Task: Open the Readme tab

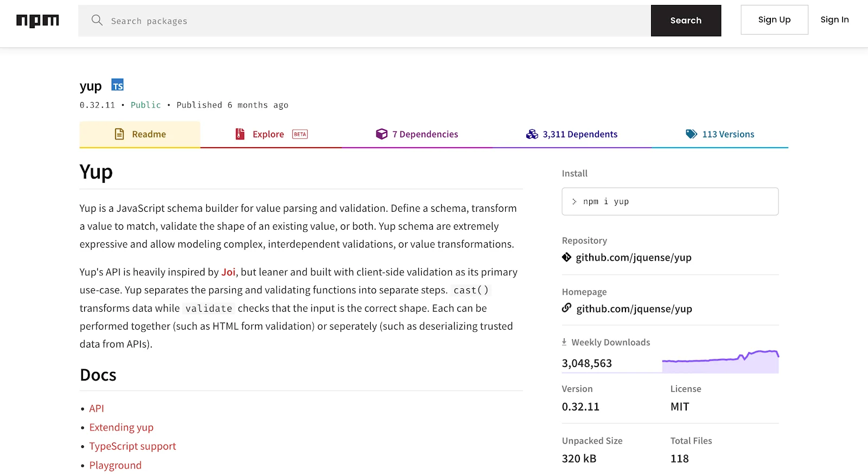Action: [140, 134]
